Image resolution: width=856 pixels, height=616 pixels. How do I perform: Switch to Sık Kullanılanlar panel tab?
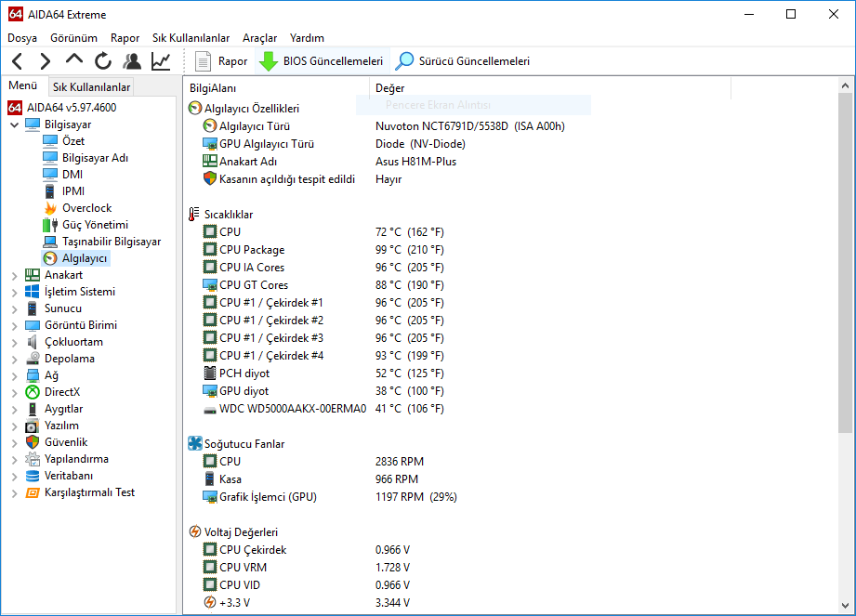pyautogui.click(x=91, y=87)
